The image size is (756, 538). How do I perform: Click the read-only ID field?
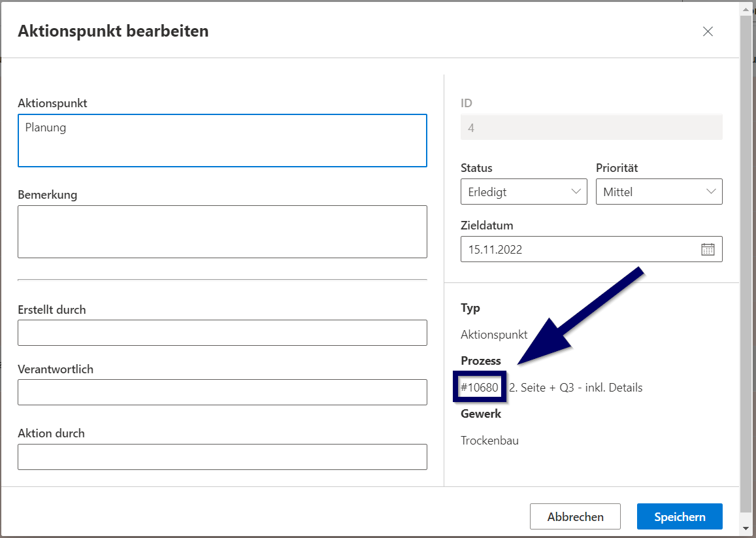tap(591, 127)
